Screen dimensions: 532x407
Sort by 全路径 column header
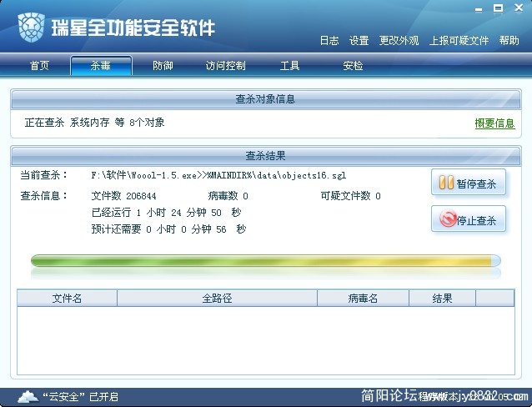click(217, 299)
